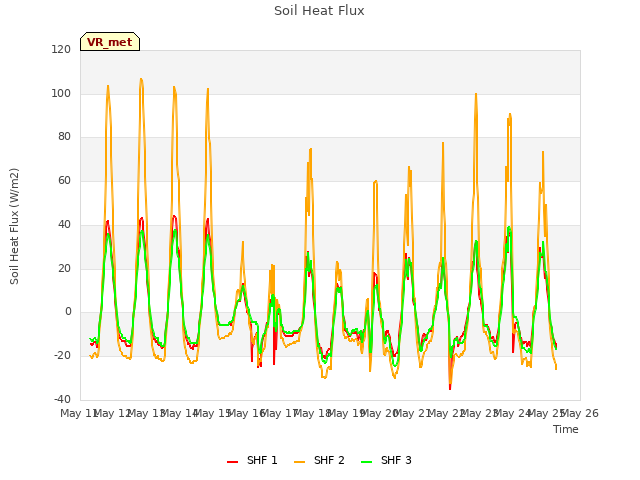
Task: Select the Soil Heat Flux chart title
Action: click(319, 11)
